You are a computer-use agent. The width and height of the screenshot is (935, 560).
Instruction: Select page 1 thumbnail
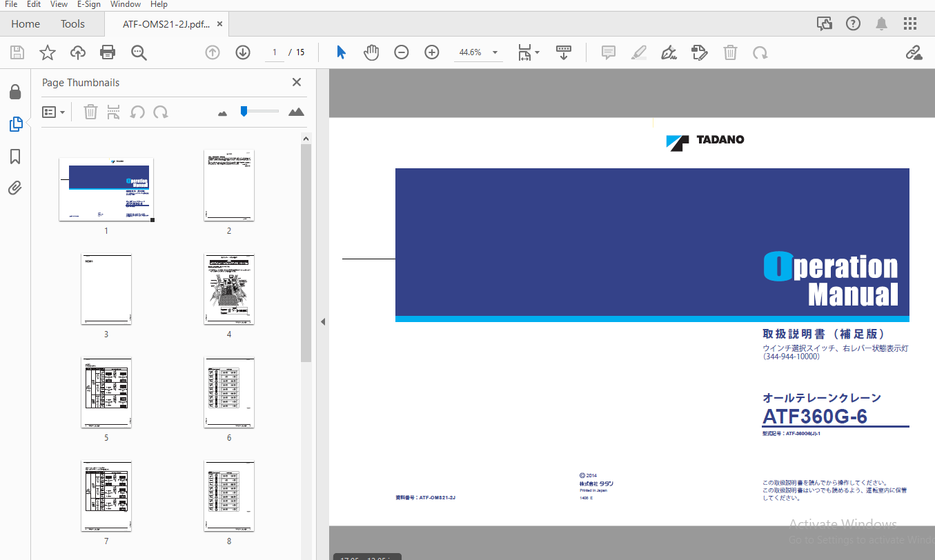pyautogui.click(x=106, y=190)
